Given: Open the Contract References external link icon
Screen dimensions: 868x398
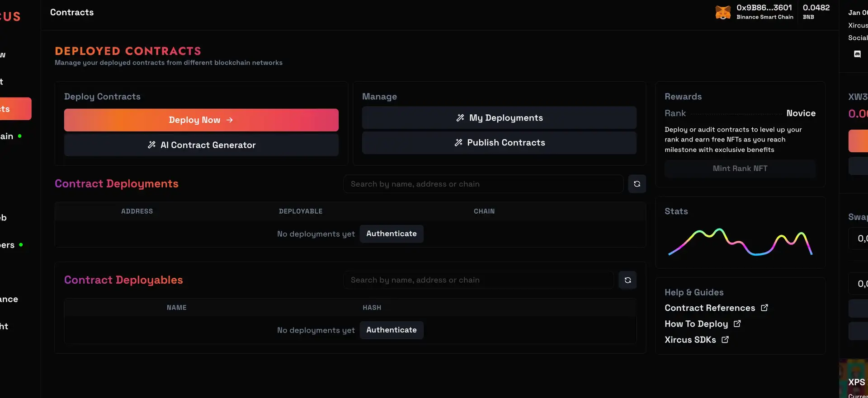Looking at the screenshot, I should (764, 308).
